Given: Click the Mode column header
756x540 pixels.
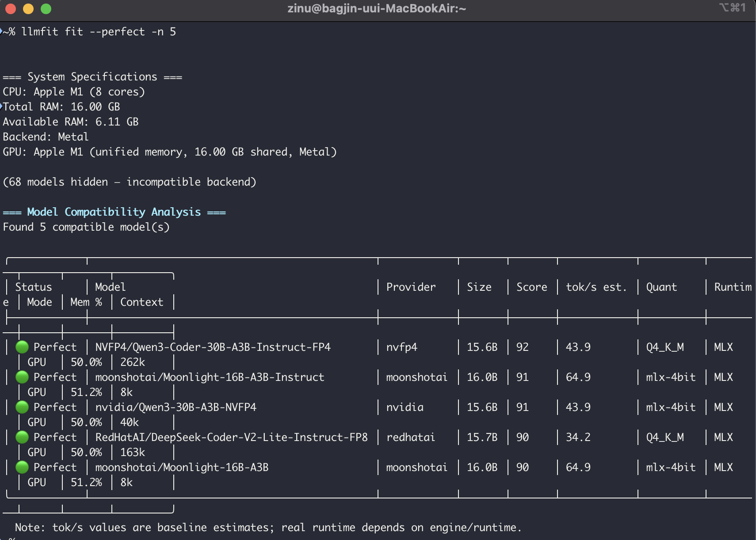Looking at the screenshot, I should point(40,302).
